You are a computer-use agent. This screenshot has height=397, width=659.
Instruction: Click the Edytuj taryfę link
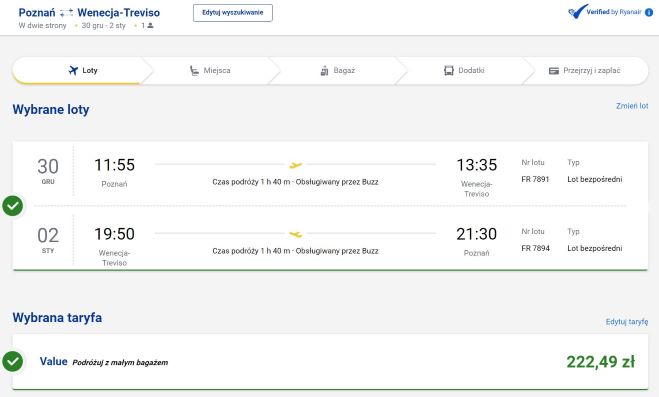627,322
